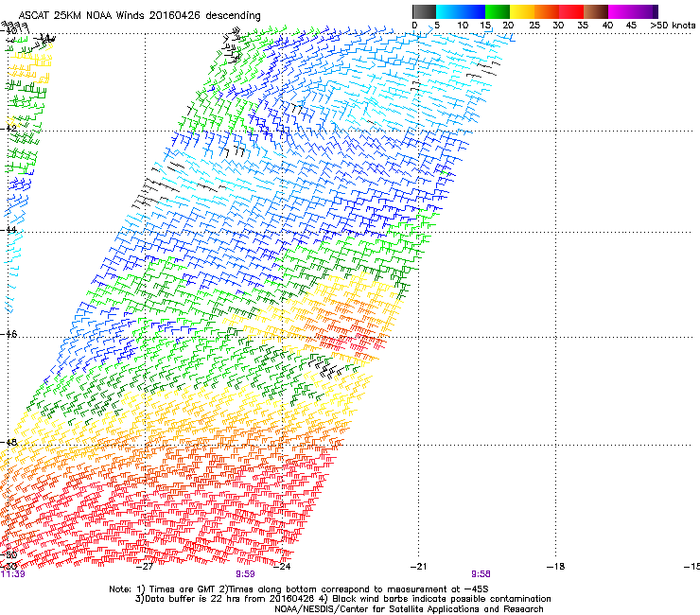
Task: Click the brown 35-40 knots legend color
Action: click(x=596, y=11)
